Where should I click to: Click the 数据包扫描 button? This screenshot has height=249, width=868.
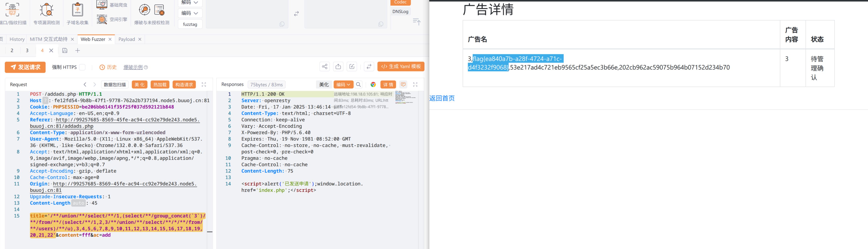[115, 84]
